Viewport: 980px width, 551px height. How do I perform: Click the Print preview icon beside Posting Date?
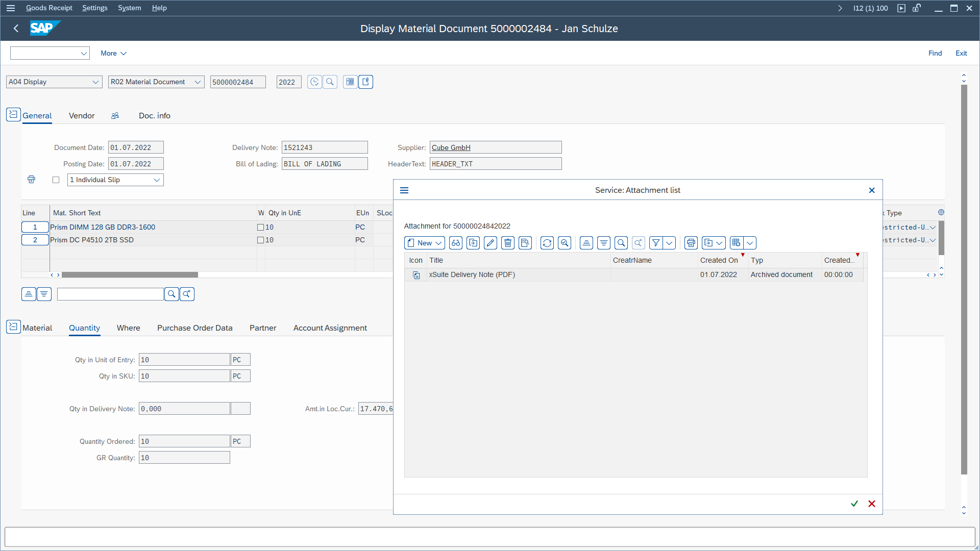click(31, 180)
